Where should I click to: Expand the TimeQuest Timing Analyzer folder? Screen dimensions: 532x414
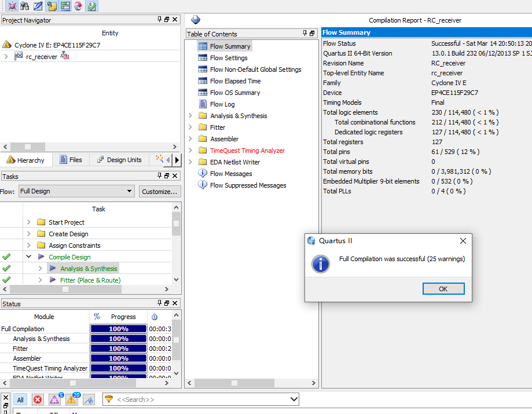coord(190,151)
